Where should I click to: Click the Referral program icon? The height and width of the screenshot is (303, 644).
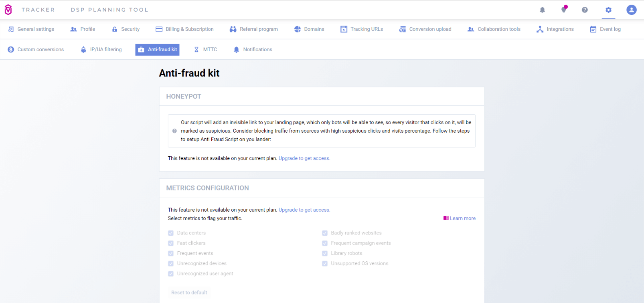(233, 29)
